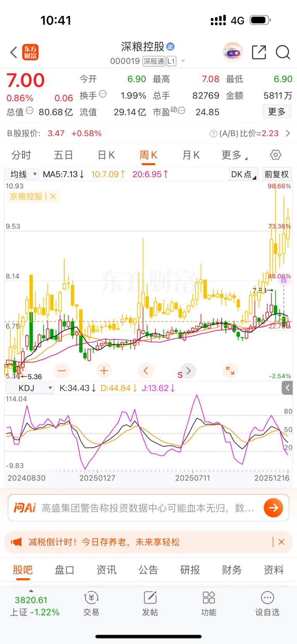This screenshot has width=297, height=644.
Task: Open chart settings gear icon
Action: [x=275, y=155]
